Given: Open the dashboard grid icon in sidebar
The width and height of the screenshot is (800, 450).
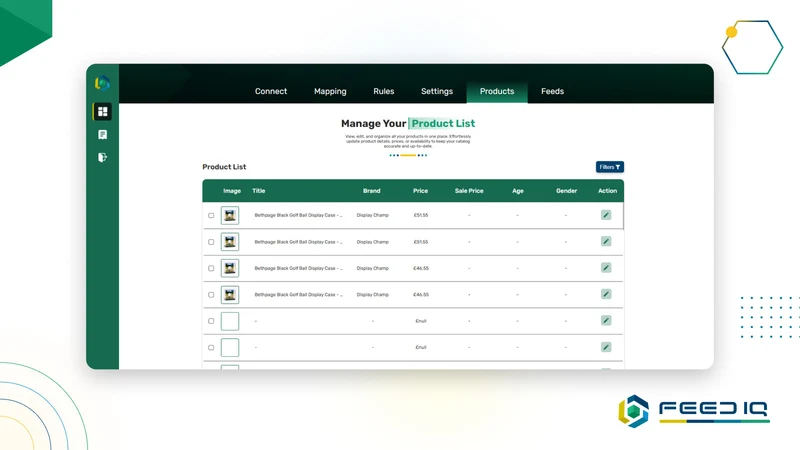Looking at the screenshot, I should (x=103, y=112).
